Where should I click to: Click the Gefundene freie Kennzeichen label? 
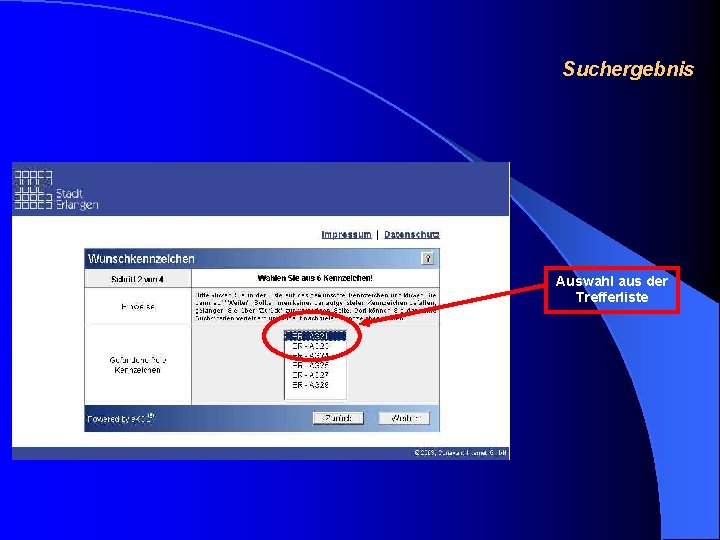tap(138, 365)
